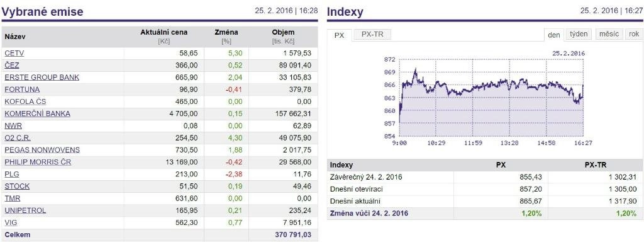Select the PX index tab

339,35
